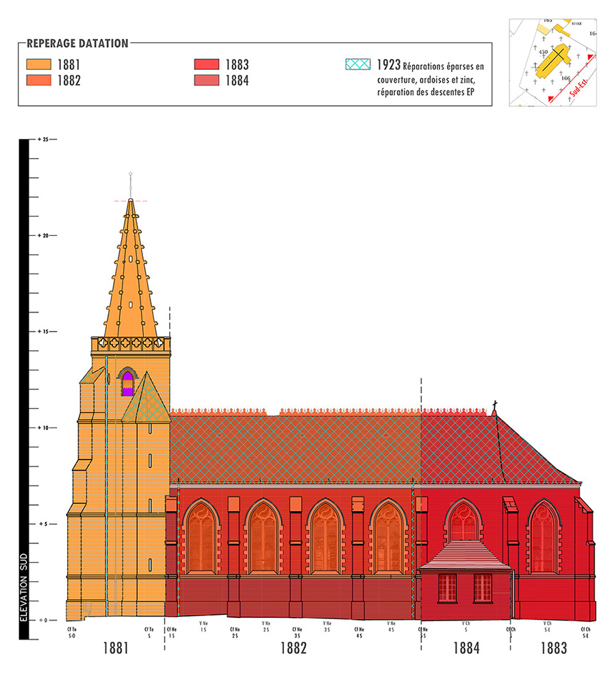Click the +20 mark on height scale
The width and height of the screenshot is (616, 693).
(44, 235)
